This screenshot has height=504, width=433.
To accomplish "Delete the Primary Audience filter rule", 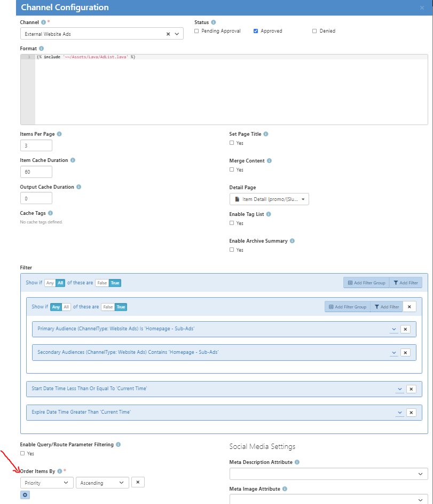I will point(405,329).
